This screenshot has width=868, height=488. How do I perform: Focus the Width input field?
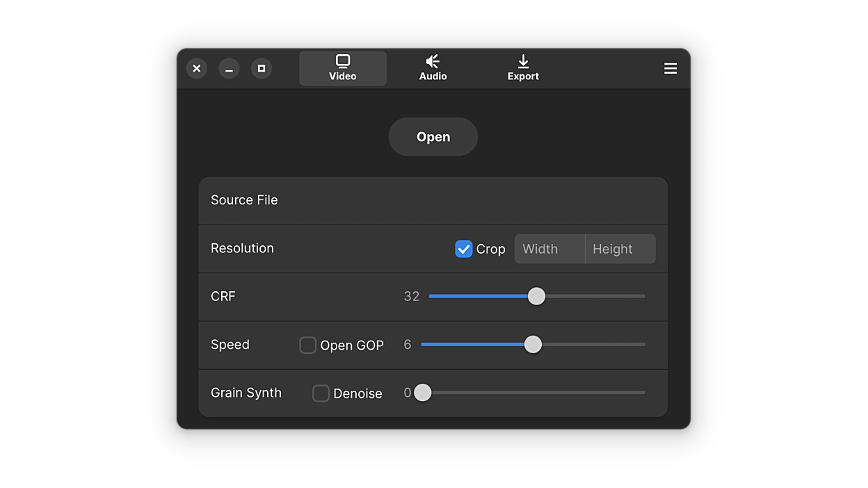pos(549,249)
